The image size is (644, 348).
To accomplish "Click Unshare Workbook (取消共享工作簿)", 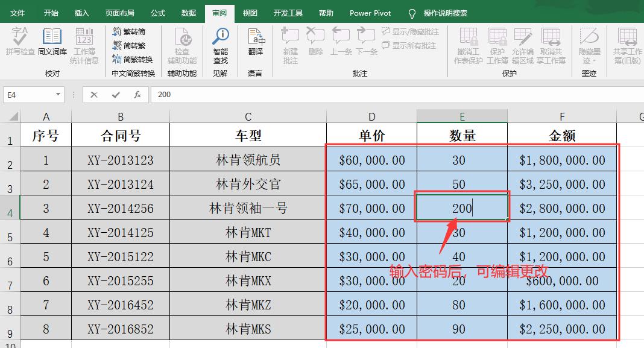I will [x=551, y=45].
